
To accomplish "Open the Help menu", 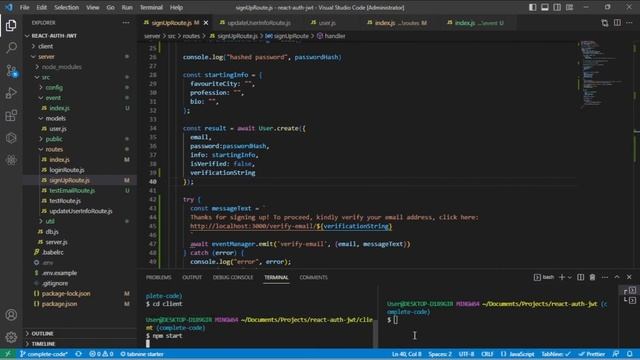I will [x=176, y=7].
